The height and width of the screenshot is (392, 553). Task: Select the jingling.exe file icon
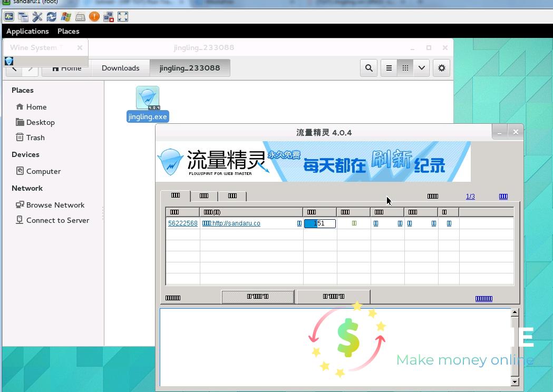148,98
